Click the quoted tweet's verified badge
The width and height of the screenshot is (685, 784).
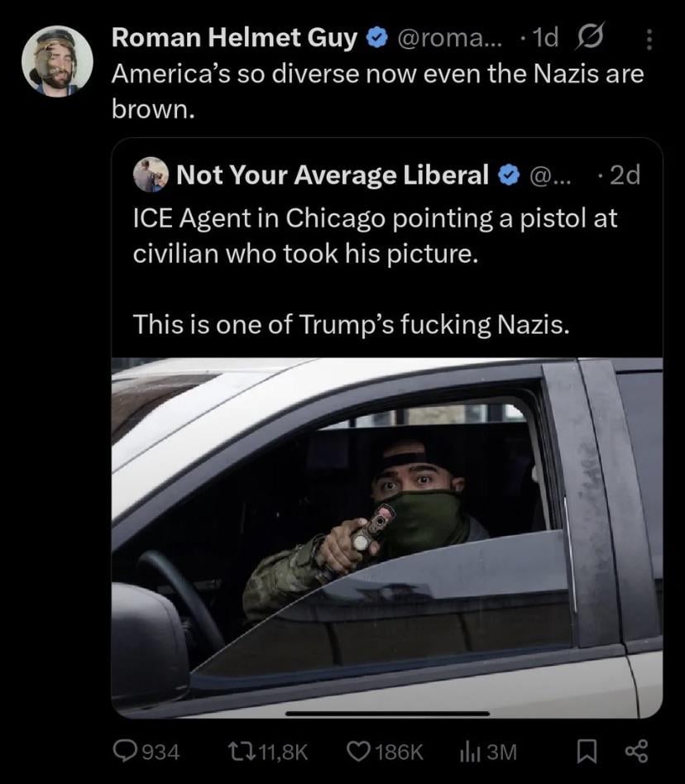point(510,174)
